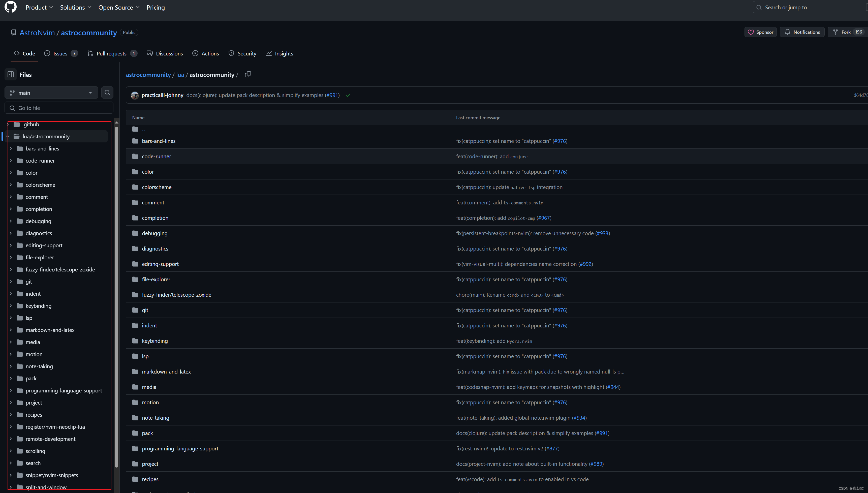This screenshot has width=868, height=493.
Task: Expand colorscheme folder in file tree
Action: [x=11, y=185]
